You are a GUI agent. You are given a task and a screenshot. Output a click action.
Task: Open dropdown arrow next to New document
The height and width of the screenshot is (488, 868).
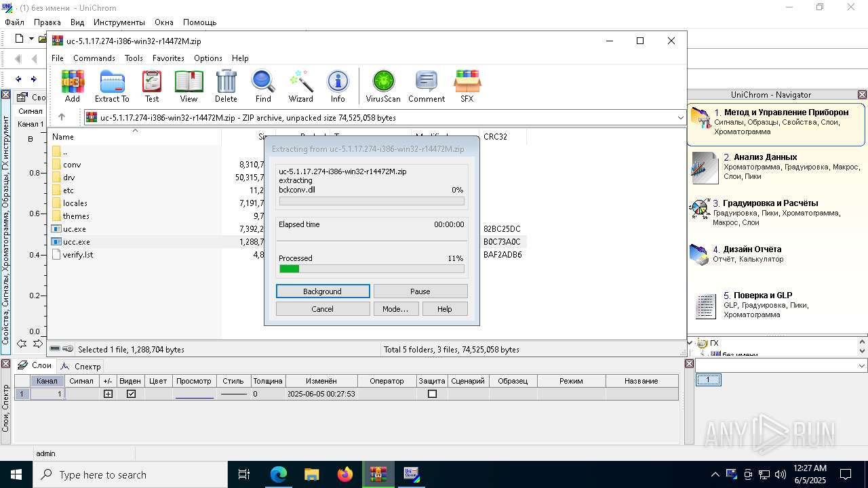pyautogui.click(x=31, y=39)
